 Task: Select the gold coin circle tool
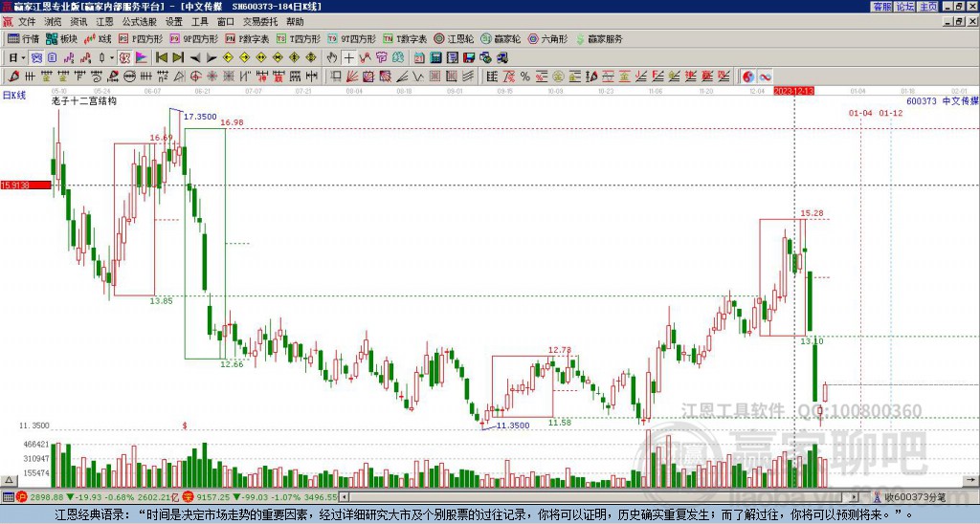click(x=558, y=76)
